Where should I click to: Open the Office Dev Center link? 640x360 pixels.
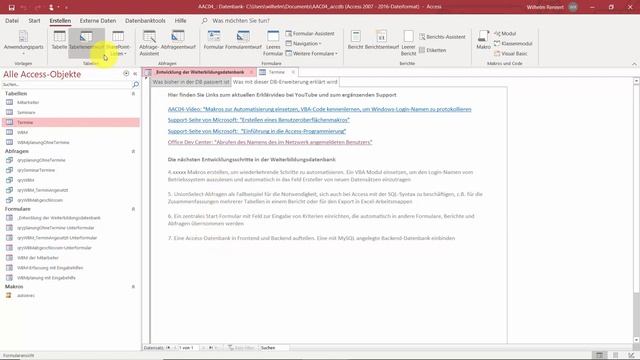(x=270, y=142)
